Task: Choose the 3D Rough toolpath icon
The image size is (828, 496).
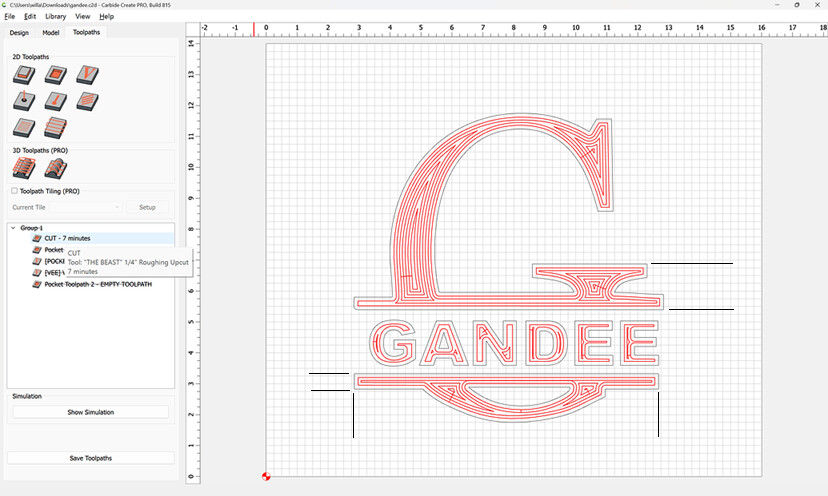Action: click(x=24, y=169)
